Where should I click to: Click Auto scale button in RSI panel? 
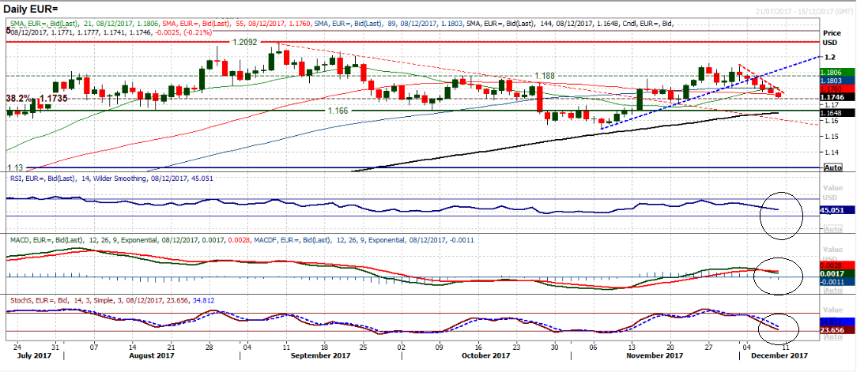(x=832, y=228)
